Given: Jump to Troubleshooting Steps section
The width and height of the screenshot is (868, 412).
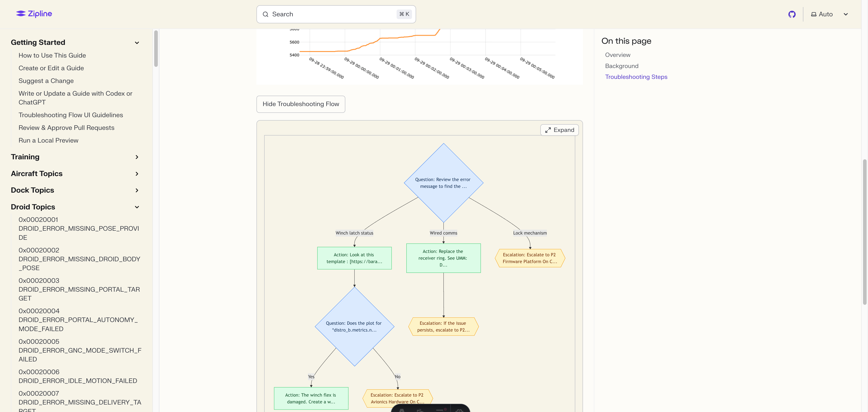Looking at the screenshot, I should click(636, 77).
